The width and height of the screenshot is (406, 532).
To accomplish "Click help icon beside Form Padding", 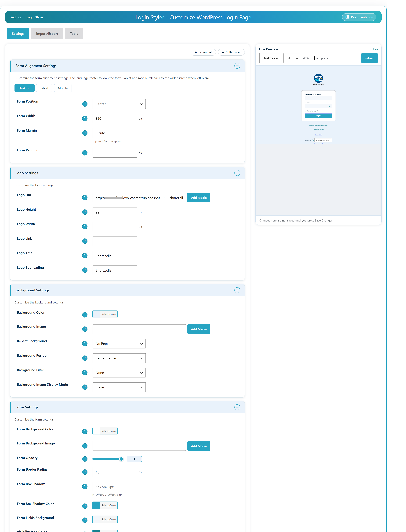I will [85, 153].
